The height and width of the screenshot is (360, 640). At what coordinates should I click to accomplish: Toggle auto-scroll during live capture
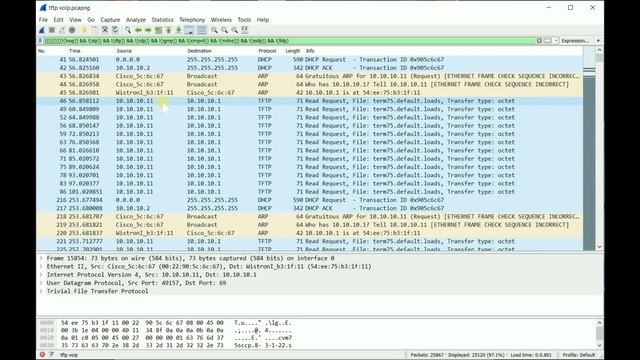tap(189, 30)
